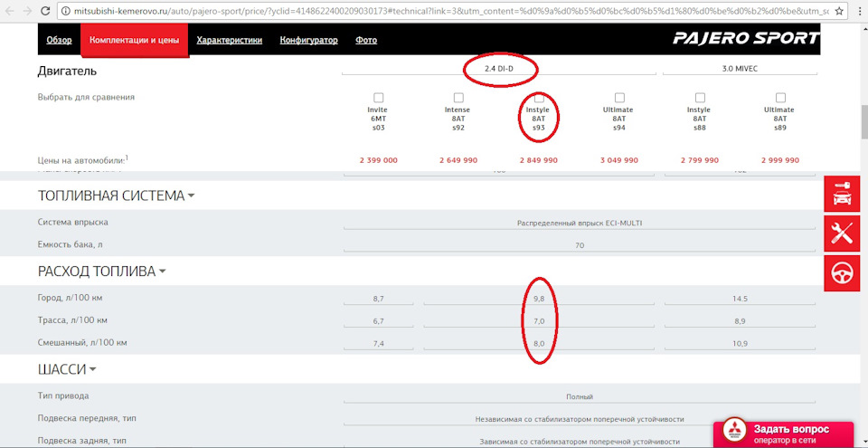Image resolution: width=868 pixels, height=448 pixels.
Task: Click city consumption value 9,8
Action: point(539,299)
